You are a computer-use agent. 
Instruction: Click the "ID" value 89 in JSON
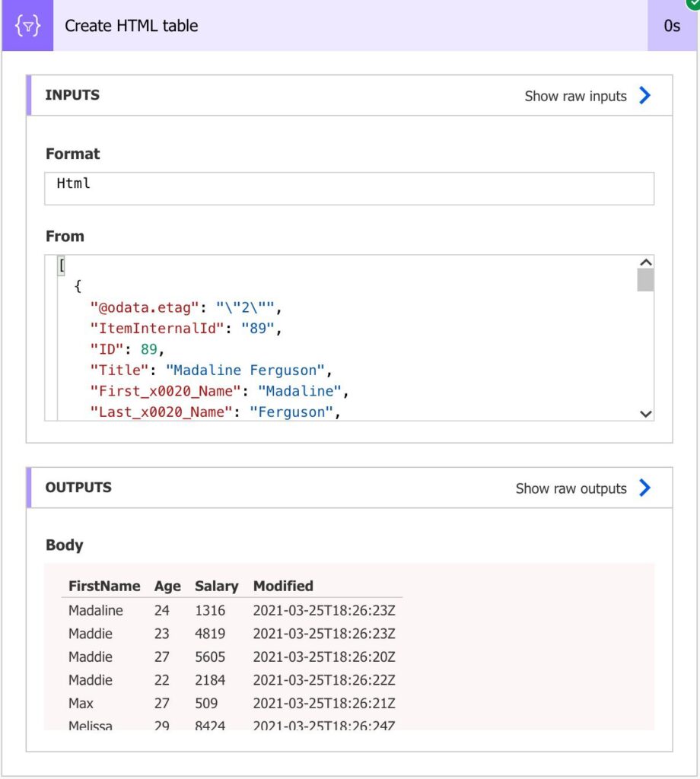(149, 349)
